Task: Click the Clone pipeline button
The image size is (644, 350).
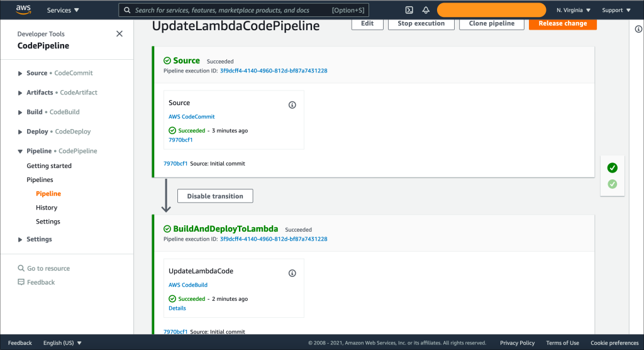Action: [x=492, y=23]
